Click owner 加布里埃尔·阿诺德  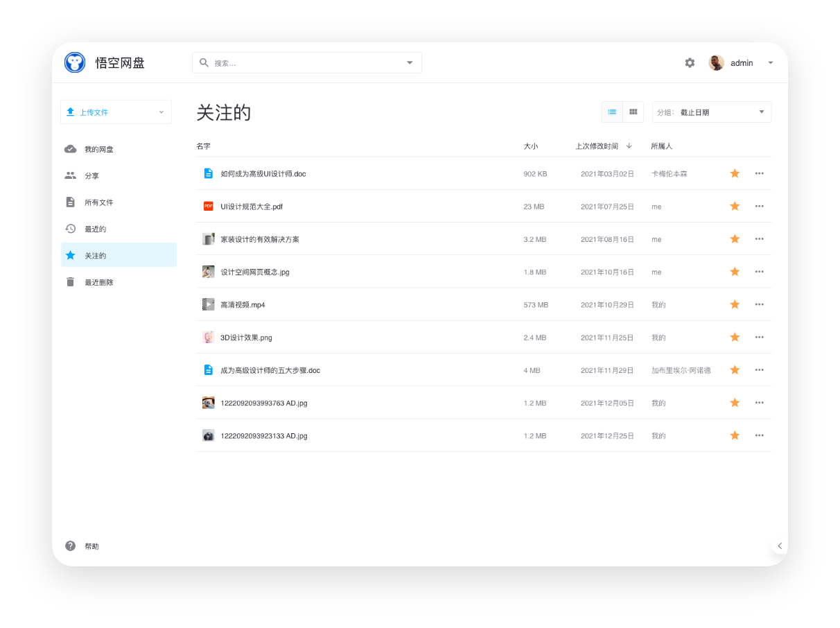coord(681,370)
